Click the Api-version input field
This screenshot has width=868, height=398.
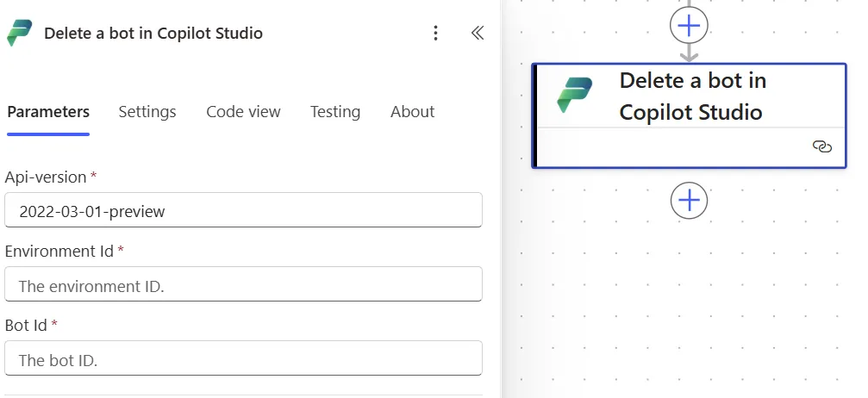click(x=243, y=210)
